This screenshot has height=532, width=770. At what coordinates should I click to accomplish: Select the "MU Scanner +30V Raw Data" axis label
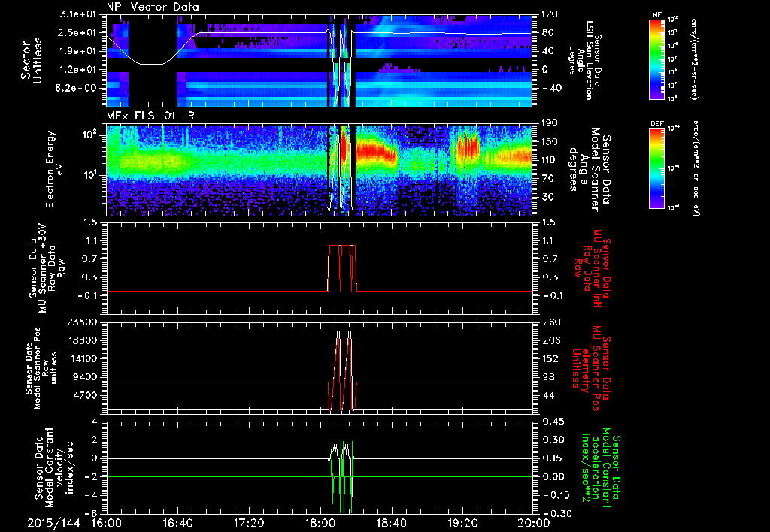pos(47,268)
